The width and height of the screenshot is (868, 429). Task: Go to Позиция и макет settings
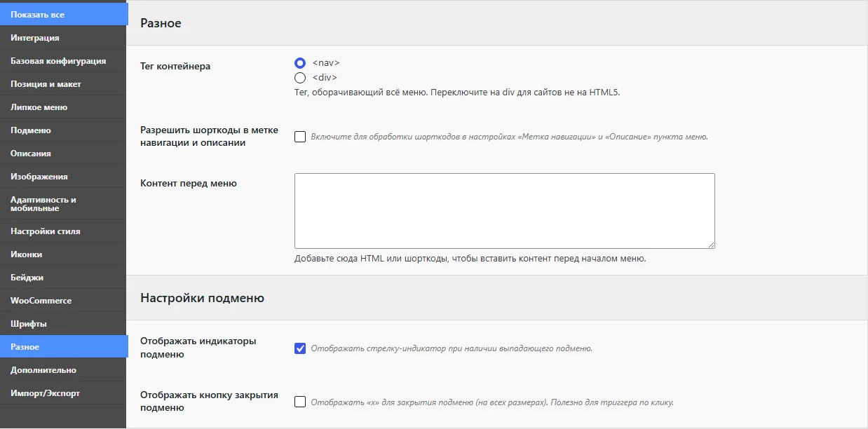click(63, 84)
